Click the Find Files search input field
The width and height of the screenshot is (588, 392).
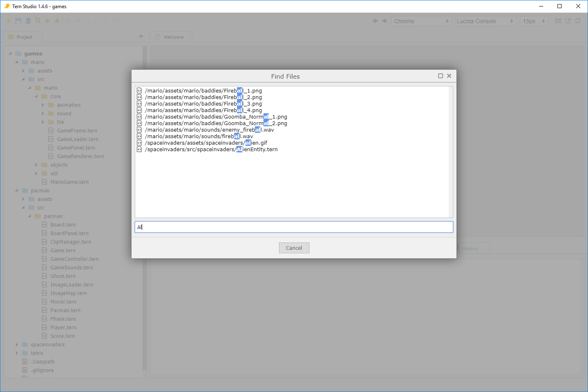click(294, 227)
